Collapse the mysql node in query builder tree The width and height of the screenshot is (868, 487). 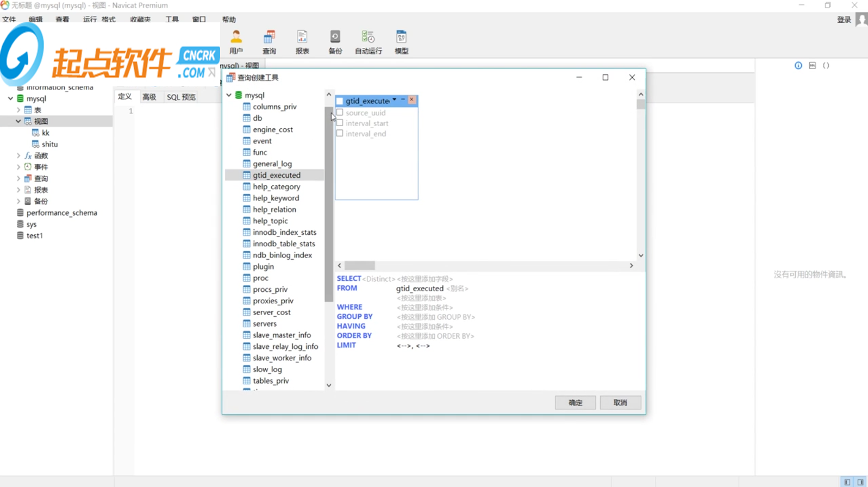coord(229,95)
